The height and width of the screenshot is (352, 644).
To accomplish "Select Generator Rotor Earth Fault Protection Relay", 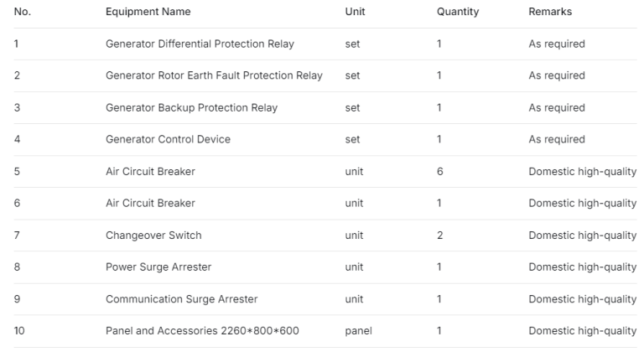I will (214, 75).
